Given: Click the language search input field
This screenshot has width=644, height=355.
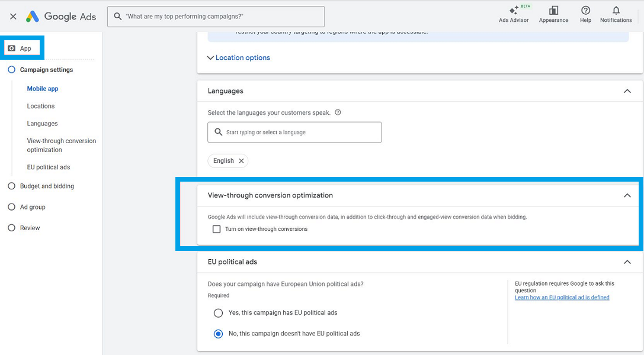Looking at the screenshot, I should point(299,133).
